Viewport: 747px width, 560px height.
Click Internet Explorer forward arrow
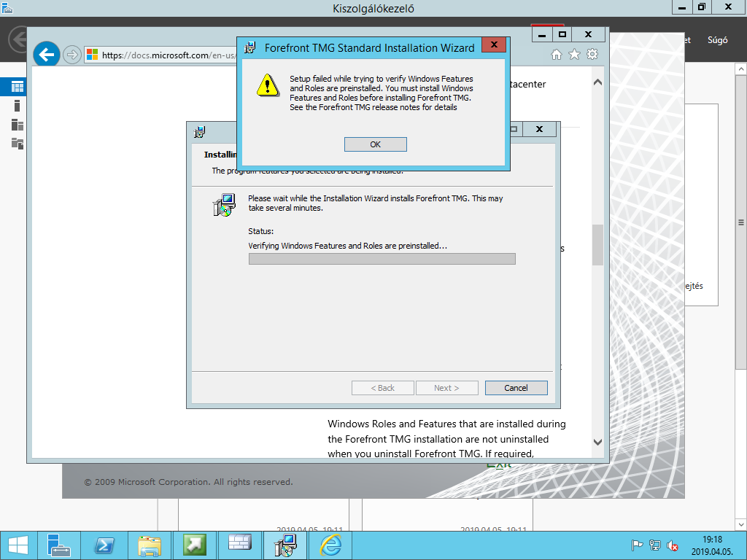72,55
